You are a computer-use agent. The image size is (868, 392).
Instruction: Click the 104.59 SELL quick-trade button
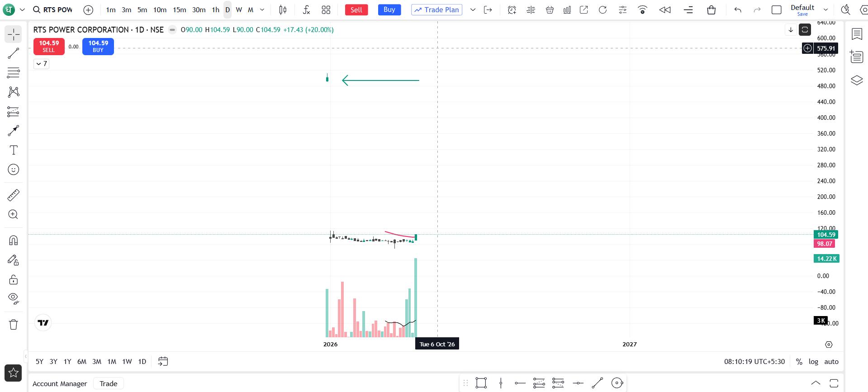49,47
